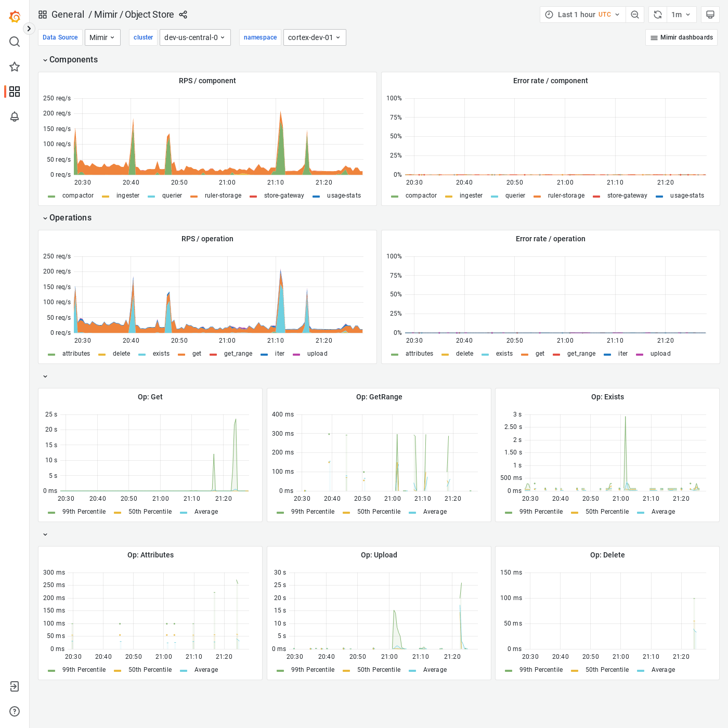Open the namespace dropdown cortex-dev-01

coord(314,37)
